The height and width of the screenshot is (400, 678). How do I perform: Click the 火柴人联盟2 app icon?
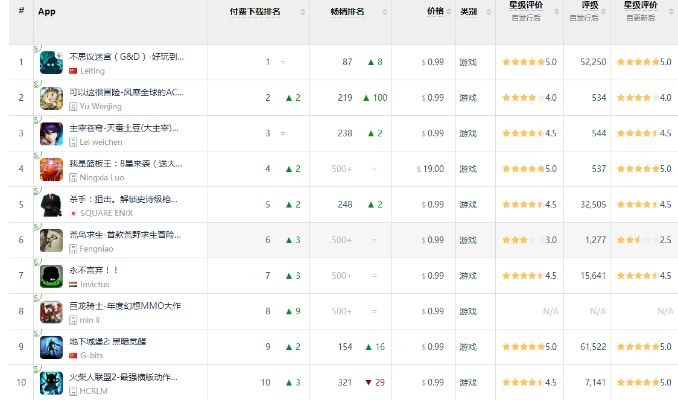pyautogui.click(x=51, y=383)
